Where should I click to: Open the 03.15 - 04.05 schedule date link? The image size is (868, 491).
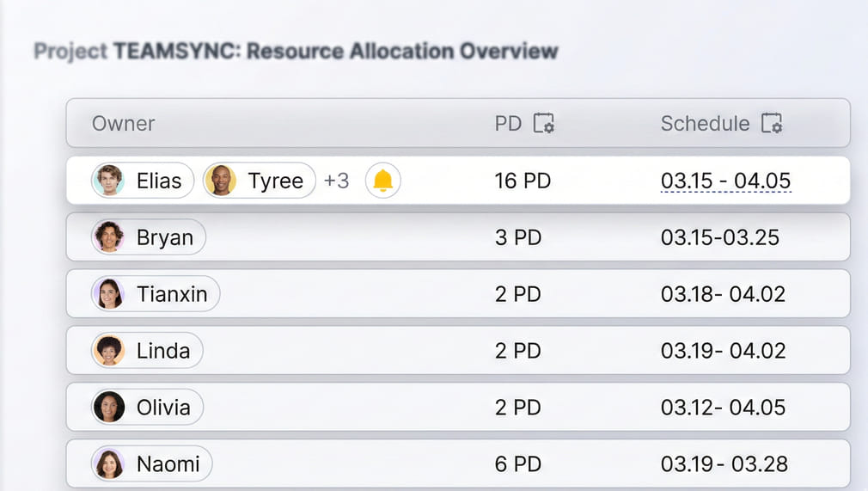pos(725,181)
